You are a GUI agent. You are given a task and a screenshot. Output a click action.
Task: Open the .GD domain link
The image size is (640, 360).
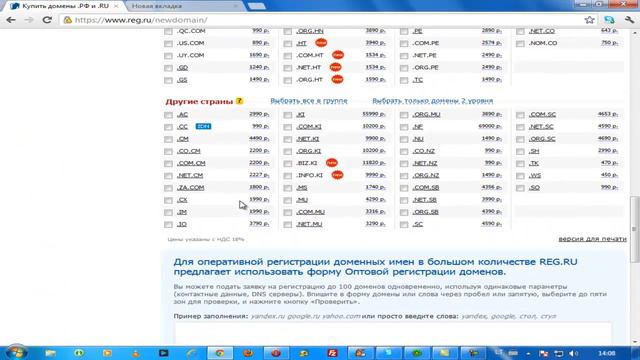click(182, 67)
